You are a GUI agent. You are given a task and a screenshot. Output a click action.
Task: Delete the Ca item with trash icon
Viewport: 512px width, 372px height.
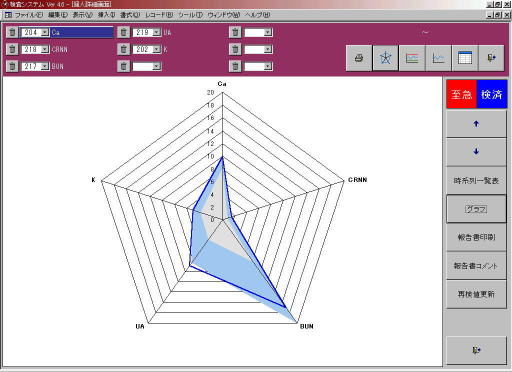[x=12, y=32]
